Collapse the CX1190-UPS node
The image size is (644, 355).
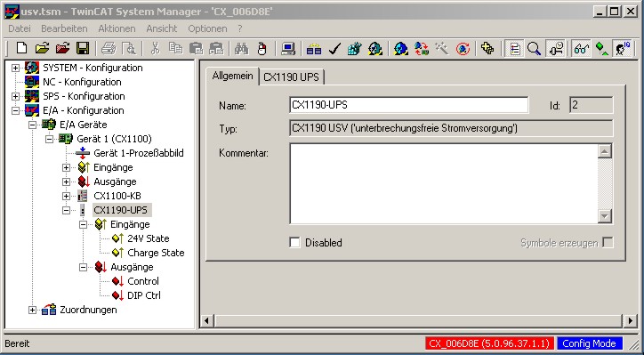pos(66,210)
